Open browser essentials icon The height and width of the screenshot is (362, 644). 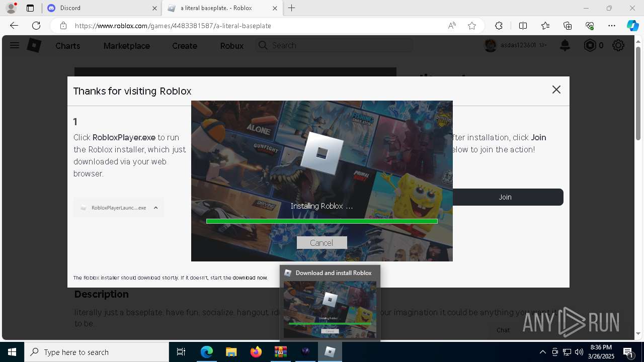click(x=590, y=26)
